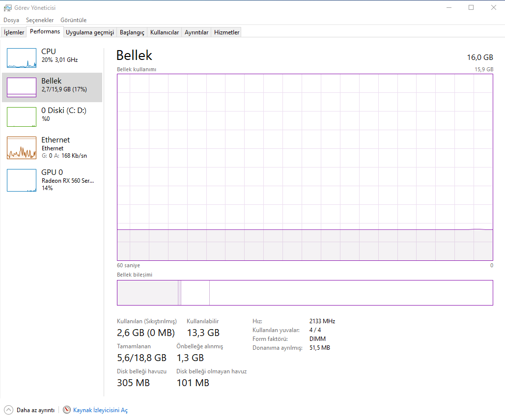Screen dimensions: 505x420
Task: Switch to the İşlemler tab
Action: [x=13, y=31]
